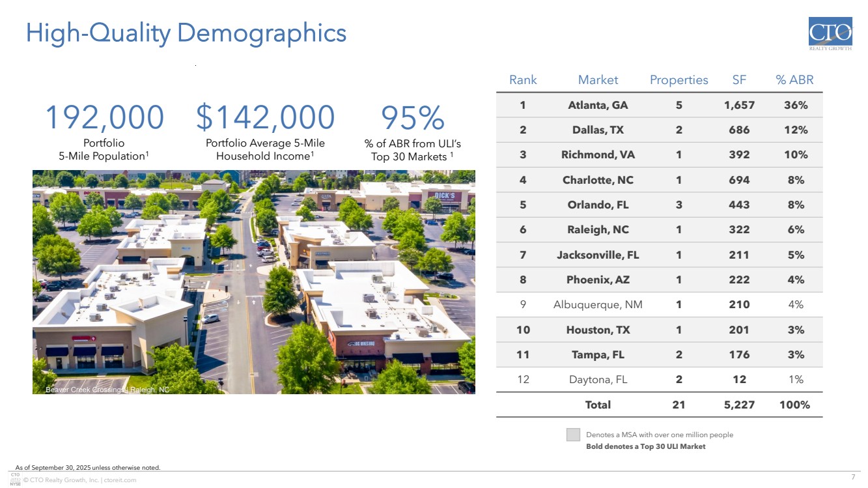Click the Rank column header
Viewport: 868px width, 488px height.
pos(523,80)
